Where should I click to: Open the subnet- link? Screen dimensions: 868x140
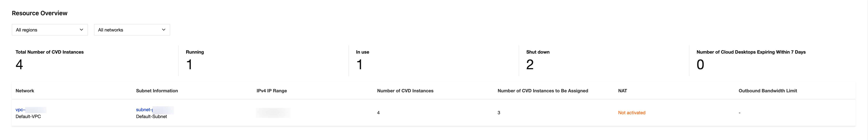[x=144, y=110]
